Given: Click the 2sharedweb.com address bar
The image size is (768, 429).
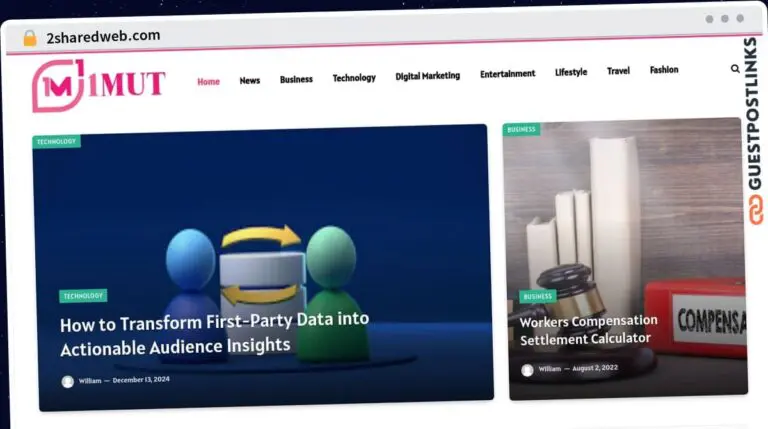Looking at the screenshot, I should [104, 36].
